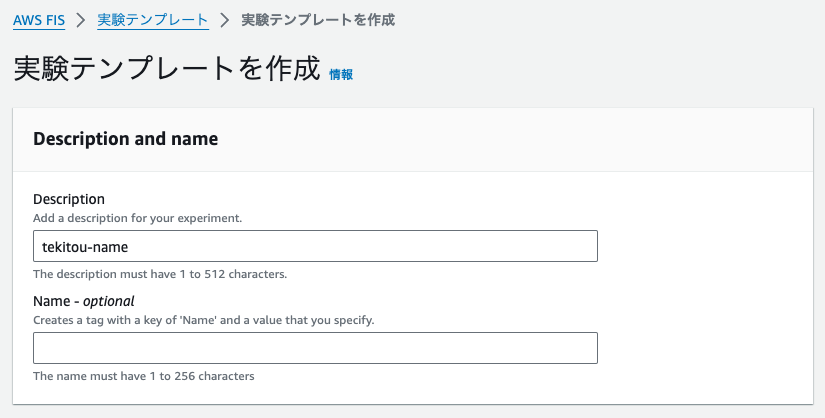
Task: Click the Name - optional field label
Action: point(84,301)
